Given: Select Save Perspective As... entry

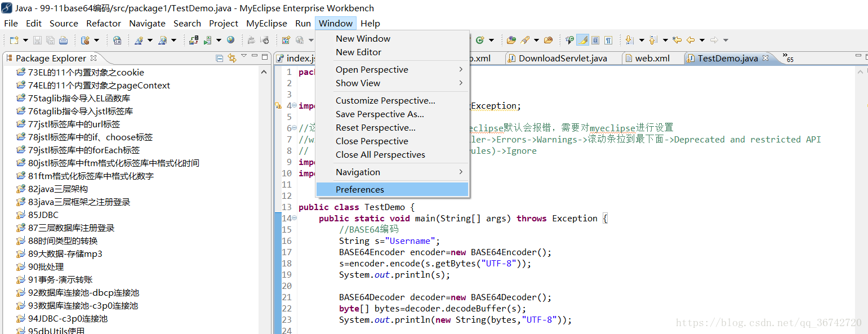Looking at the screenshot, I should (x=392, y=114).
